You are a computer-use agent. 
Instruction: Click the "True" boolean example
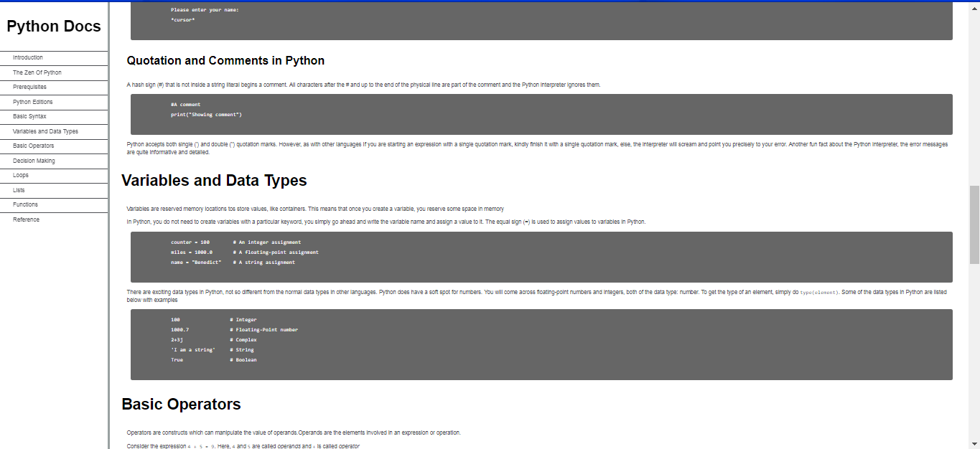click(x=177, y=360)
